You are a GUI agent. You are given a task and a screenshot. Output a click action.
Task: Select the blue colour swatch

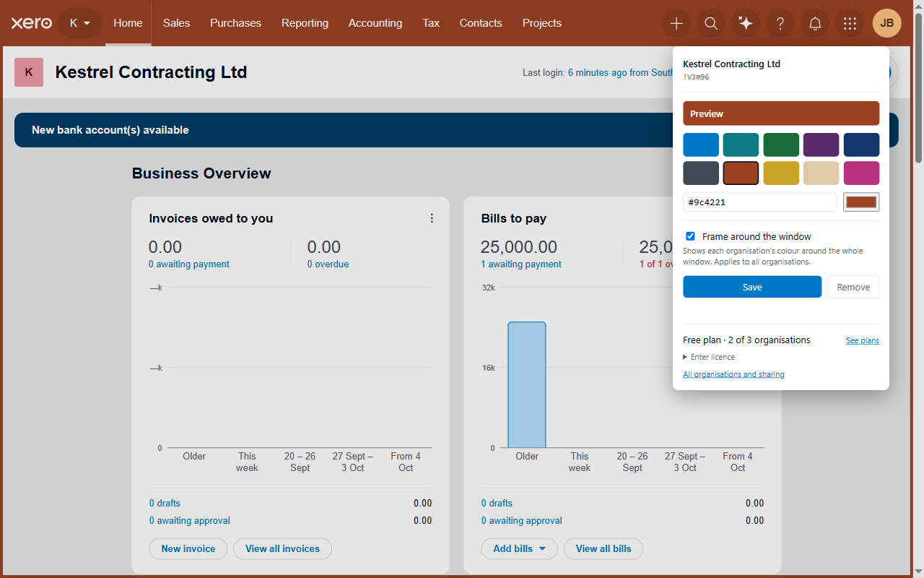(x=701, y=144)
